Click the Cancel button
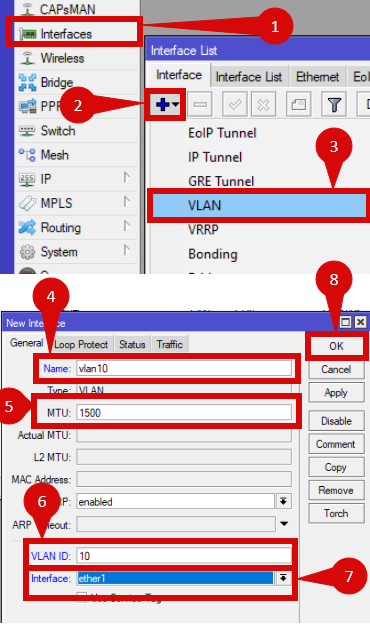This screenshot has width=370, height=625. 336,369
